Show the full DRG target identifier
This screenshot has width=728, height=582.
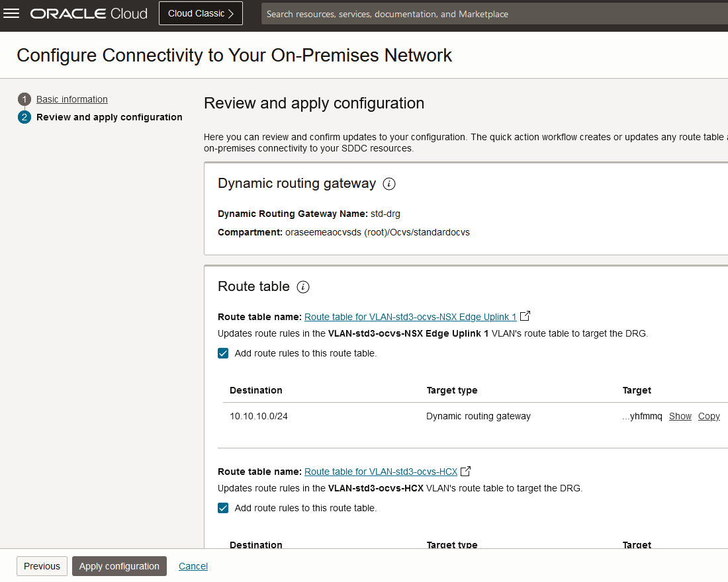point(680,416)
